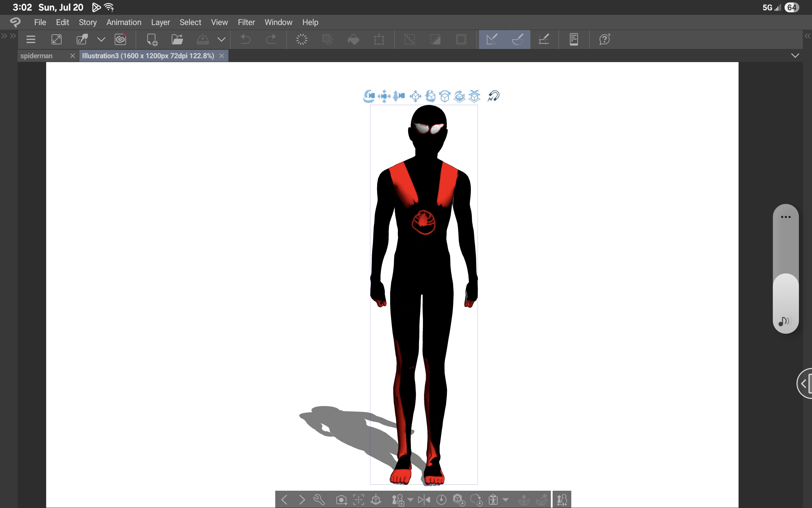
Task: Toggle Snap to Grid button
Action: [x=544, y=40]
